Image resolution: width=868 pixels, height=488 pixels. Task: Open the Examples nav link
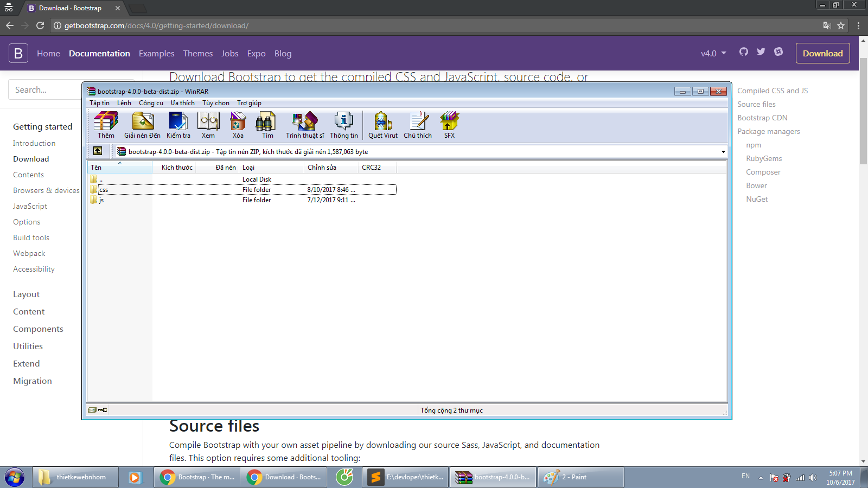156,53
